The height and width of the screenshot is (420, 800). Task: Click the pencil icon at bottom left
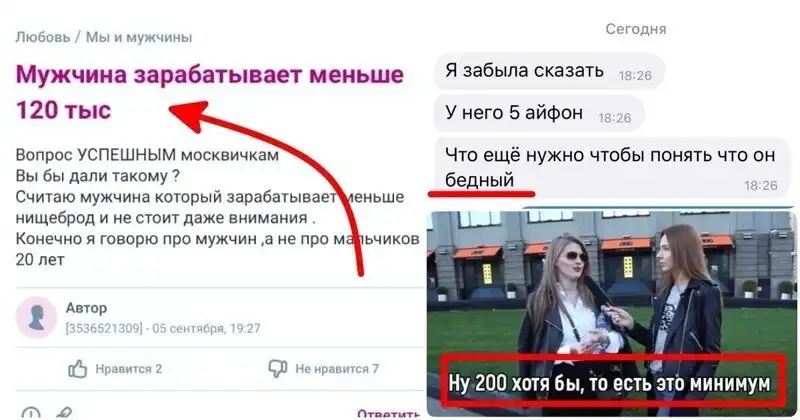[x=65, y=413]
